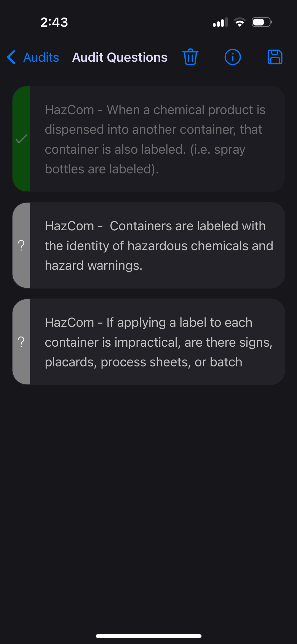Tap the blue back chevron arrow

click(x=11, y=57)
